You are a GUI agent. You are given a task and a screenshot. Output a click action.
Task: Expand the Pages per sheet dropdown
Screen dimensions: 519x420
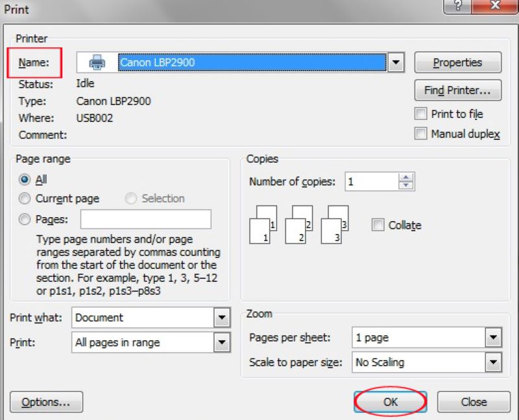(493, 337)
